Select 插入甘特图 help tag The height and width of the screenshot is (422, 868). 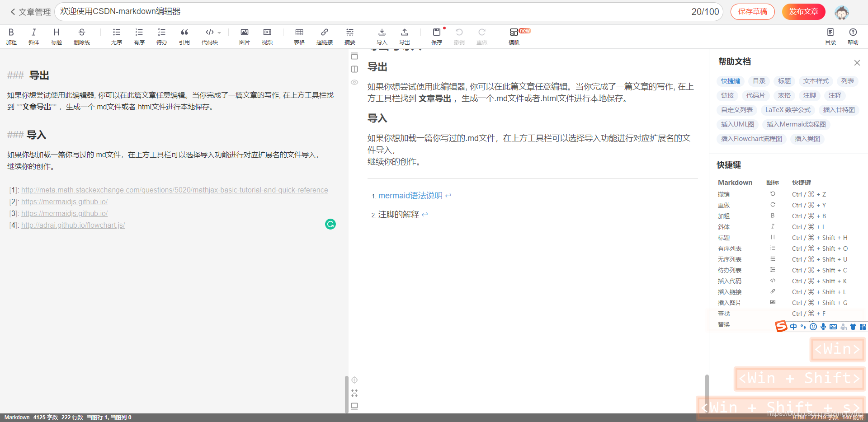pos(839,110)
